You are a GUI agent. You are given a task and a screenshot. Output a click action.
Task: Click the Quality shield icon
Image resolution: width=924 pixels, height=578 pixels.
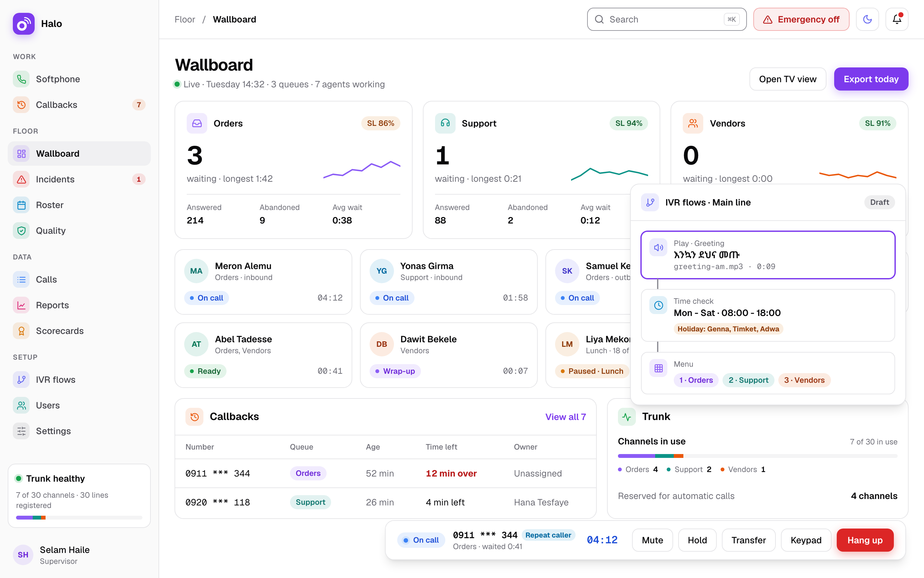[21, 231]
